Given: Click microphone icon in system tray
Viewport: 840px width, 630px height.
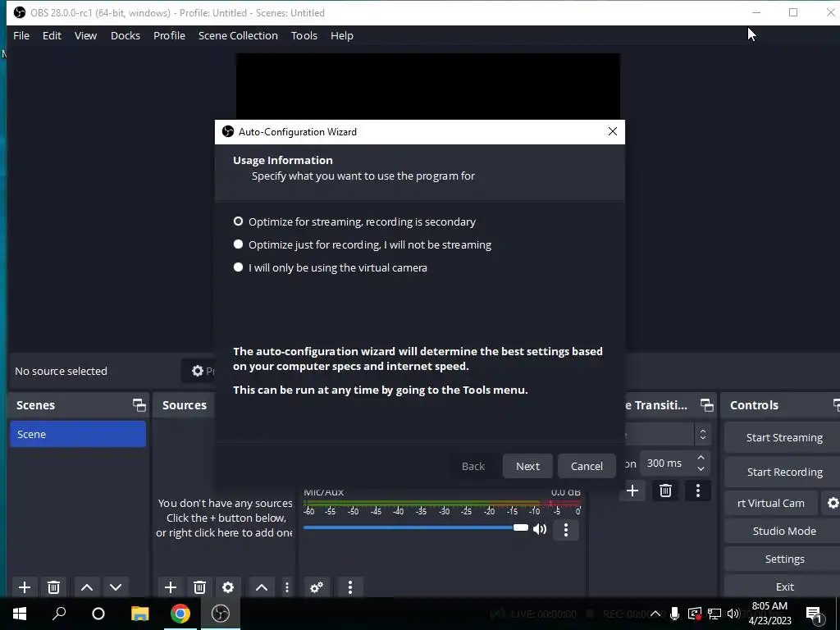Looking at the screenshot, I should [x=674, y=614].
